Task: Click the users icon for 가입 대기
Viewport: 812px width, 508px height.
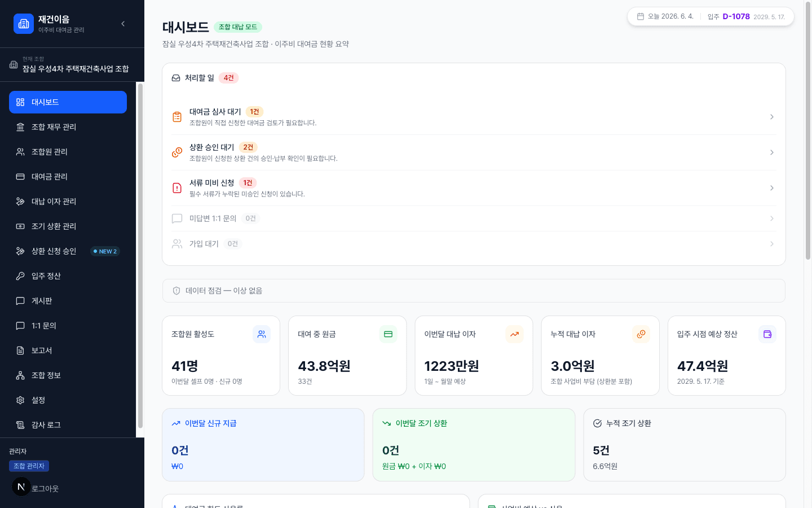Action: 177,244
